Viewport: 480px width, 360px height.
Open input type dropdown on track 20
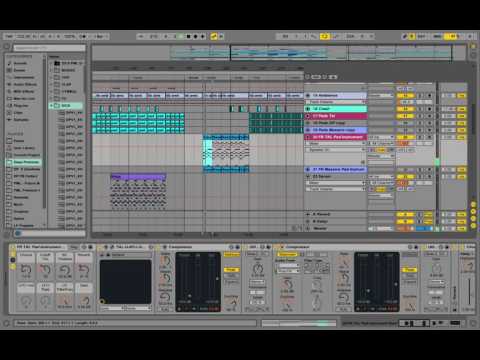point(381,137)
